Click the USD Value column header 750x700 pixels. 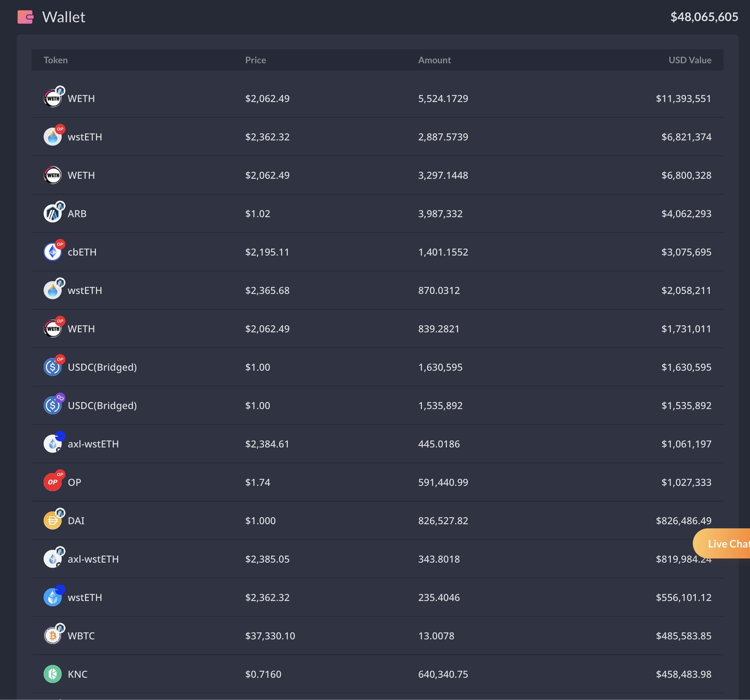point(689,60)
